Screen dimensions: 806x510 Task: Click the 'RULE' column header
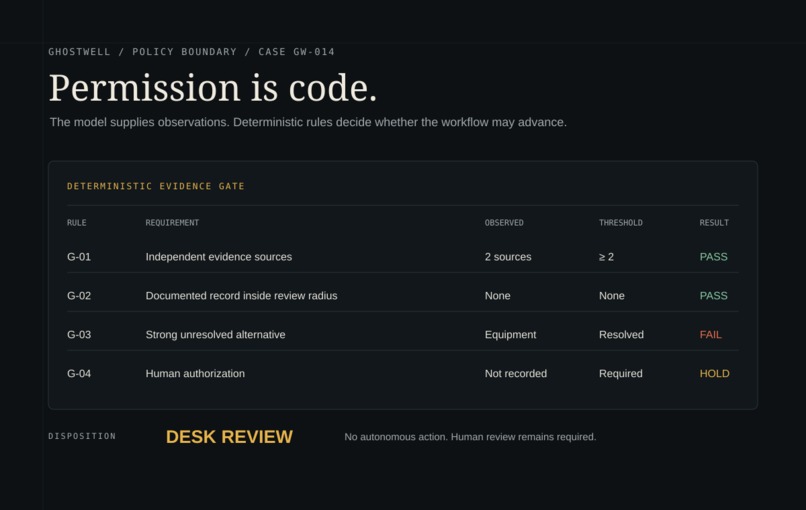[77, 223]
